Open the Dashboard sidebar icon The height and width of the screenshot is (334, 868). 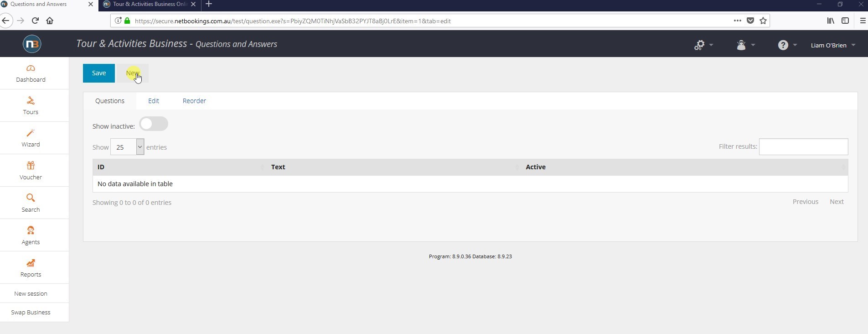pyautogui.click(x=31, y=68)
